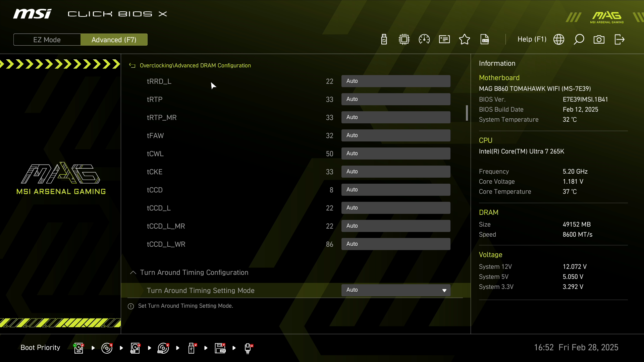
Task: Click the globe language icon
Action: [559, 39]
